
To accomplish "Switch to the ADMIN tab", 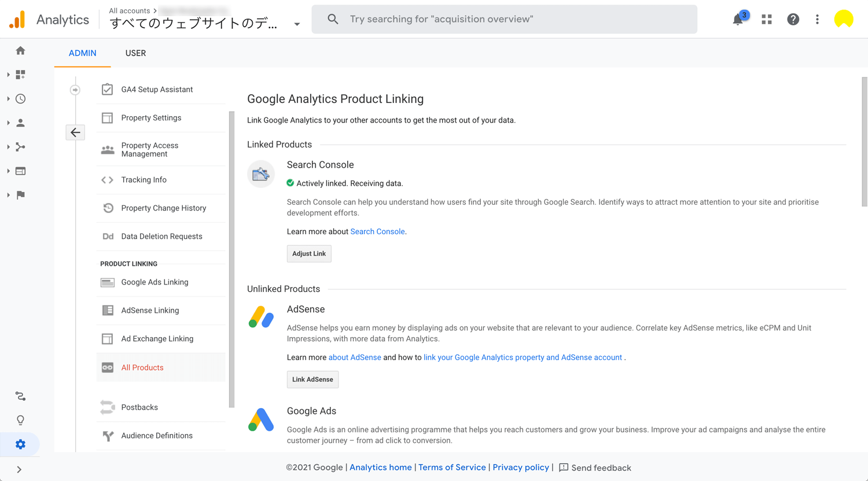I will click(83, 53).
